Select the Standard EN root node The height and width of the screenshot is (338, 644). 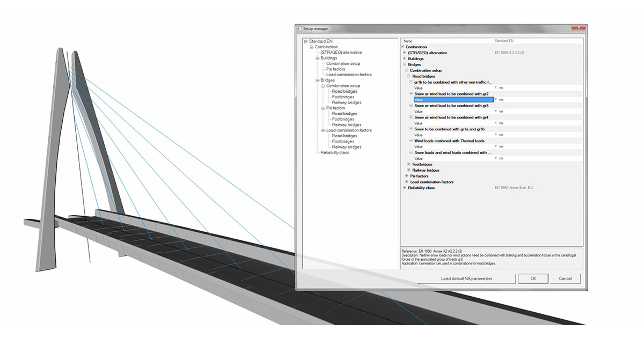[320, 41]
